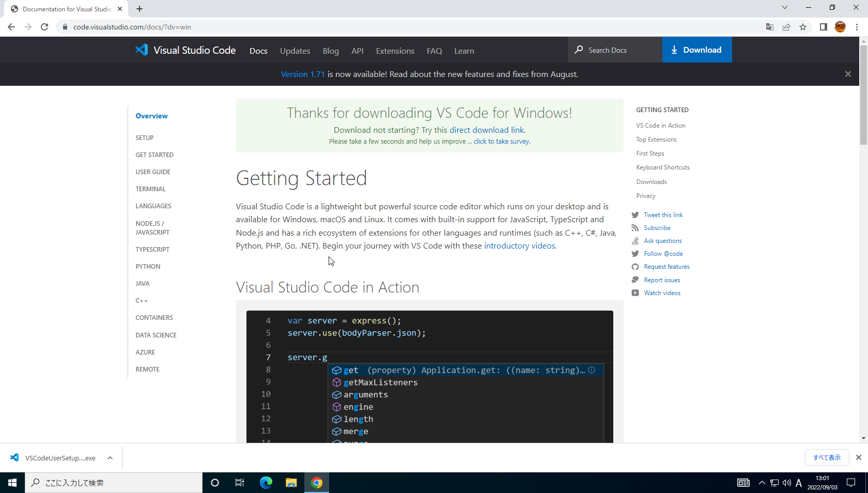
Task: Open Chrome's three-dot menu
Action: pyautogui.click(x=857, y=27)
